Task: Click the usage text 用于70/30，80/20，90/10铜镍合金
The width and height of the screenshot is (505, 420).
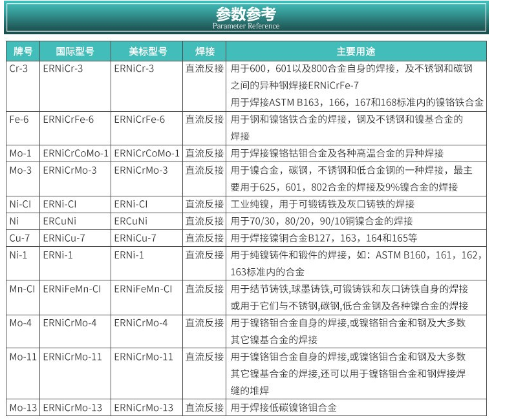Action: click(322, 221)
